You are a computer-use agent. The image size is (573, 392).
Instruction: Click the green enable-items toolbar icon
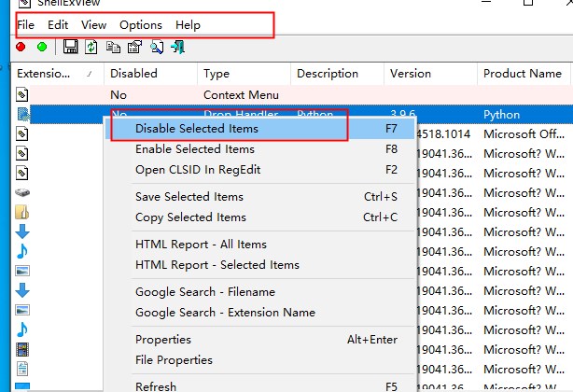click(x=41, y=47)
